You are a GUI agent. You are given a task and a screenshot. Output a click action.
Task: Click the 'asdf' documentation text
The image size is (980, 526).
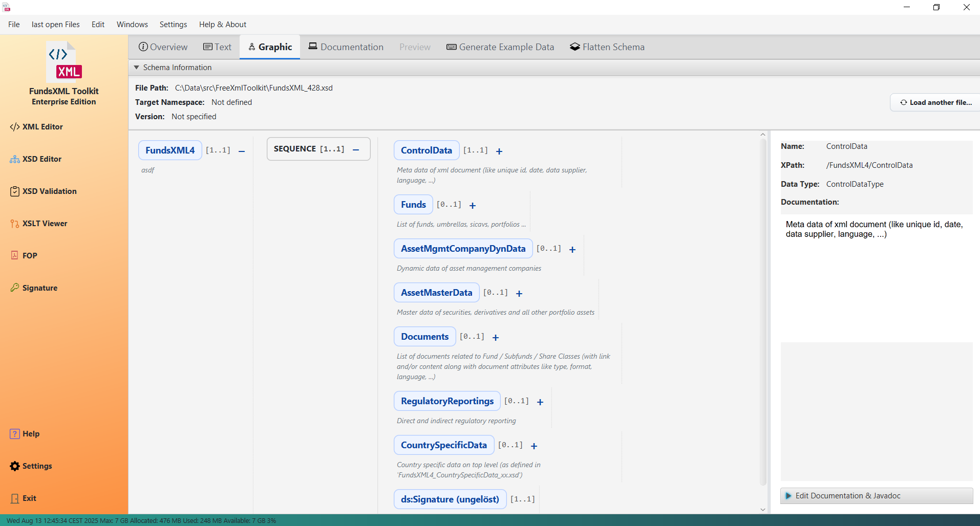[x=147, y=170]
